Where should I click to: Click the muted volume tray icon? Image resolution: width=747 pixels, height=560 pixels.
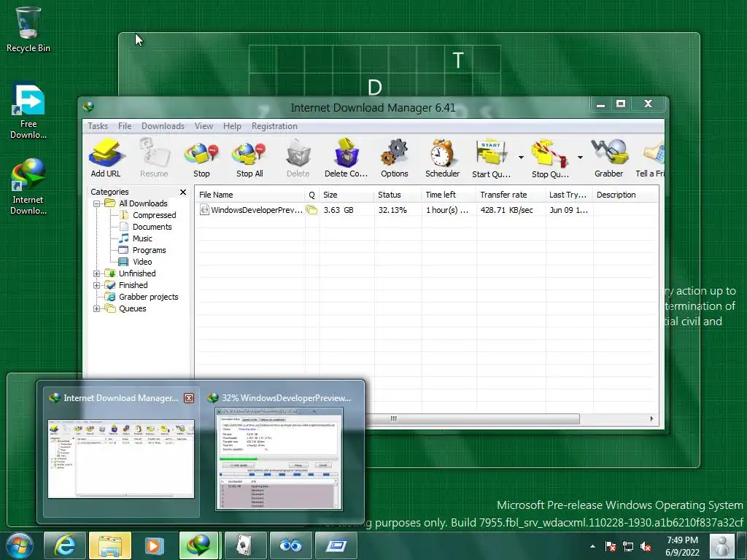point(646,547)
